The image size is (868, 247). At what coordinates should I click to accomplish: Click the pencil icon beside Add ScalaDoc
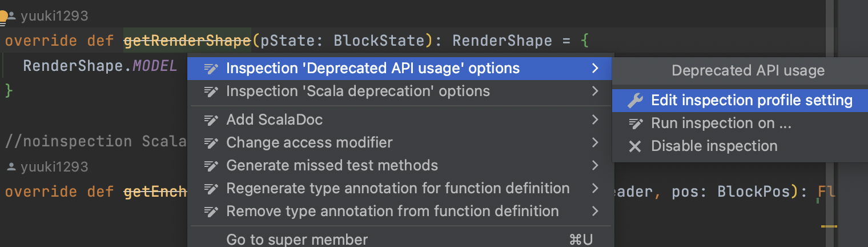point(211,120)
